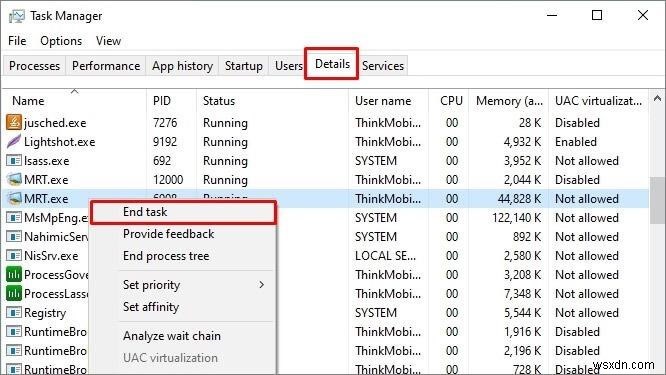This screenshot has height=375, width=666.
Task: Click memory value 4,932 K
Action: pos(522,142)
